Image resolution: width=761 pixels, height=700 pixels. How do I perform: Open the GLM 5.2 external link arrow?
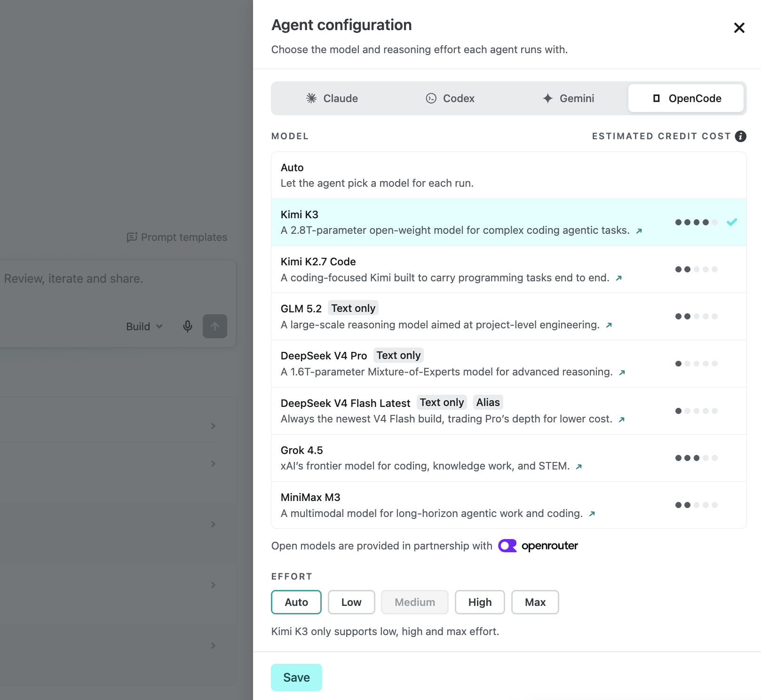pyautogui.click(x=609, y=325)
